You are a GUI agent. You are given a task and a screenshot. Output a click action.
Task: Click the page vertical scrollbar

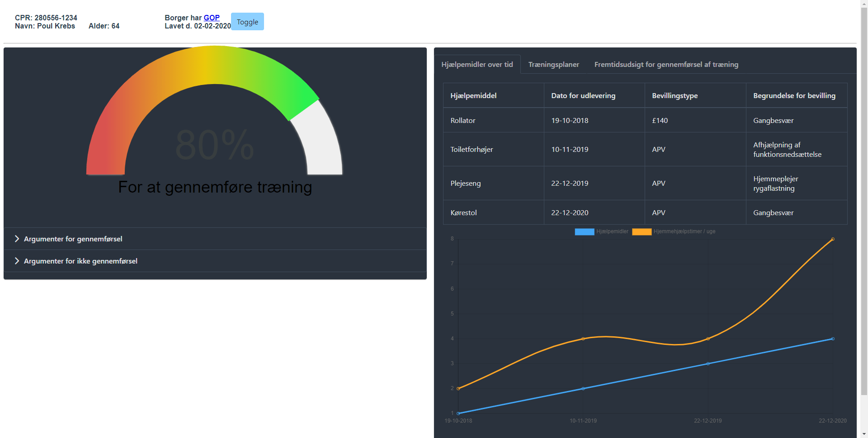864,201
